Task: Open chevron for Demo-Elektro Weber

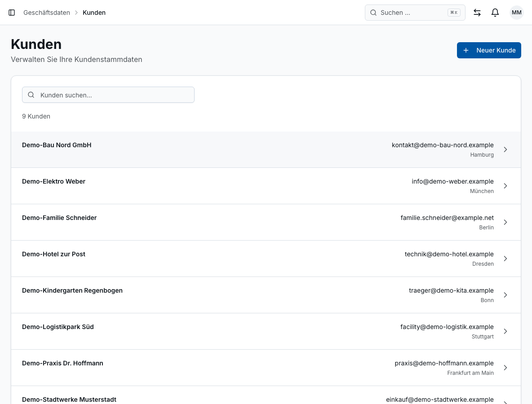Action: tap(505, 186)
